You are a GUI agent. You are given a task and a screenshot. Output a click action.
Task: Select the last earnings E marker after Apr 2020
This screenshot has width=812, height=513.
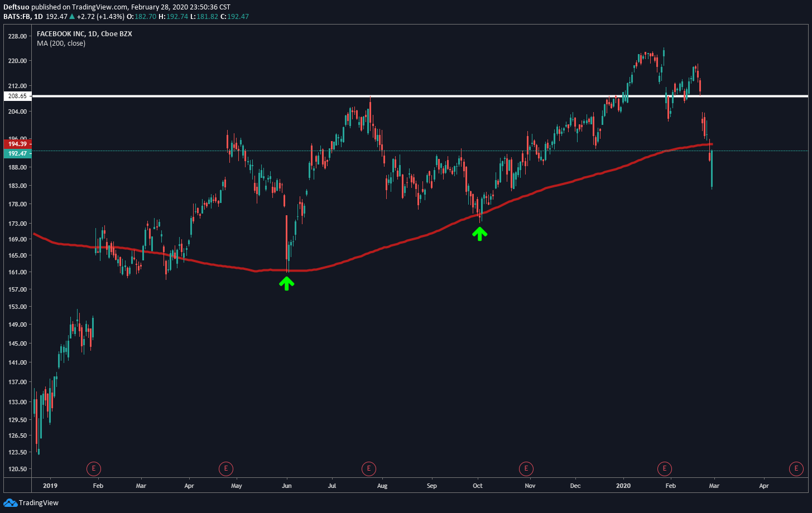(x=796, y=468)
